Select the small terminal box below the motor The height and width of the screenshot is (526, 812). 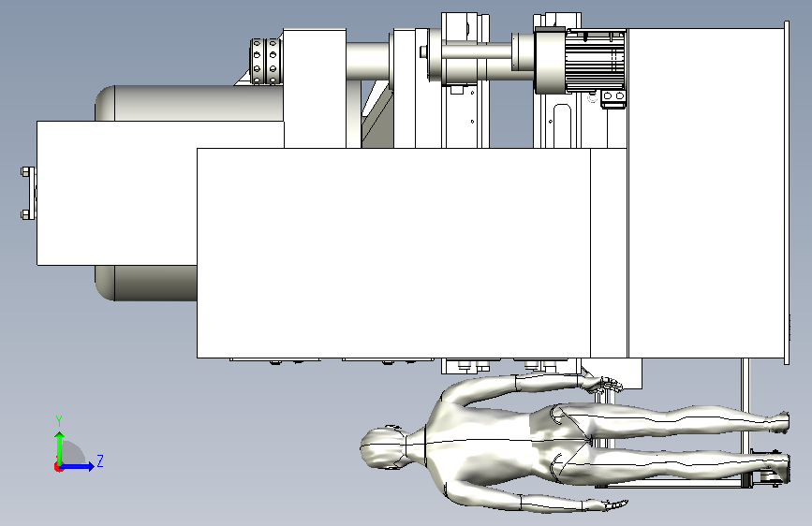click(613, 98)
